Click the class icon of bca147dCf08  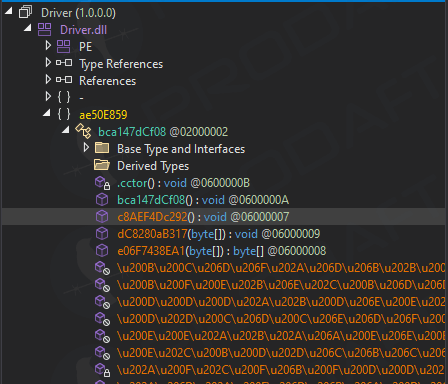83,131
